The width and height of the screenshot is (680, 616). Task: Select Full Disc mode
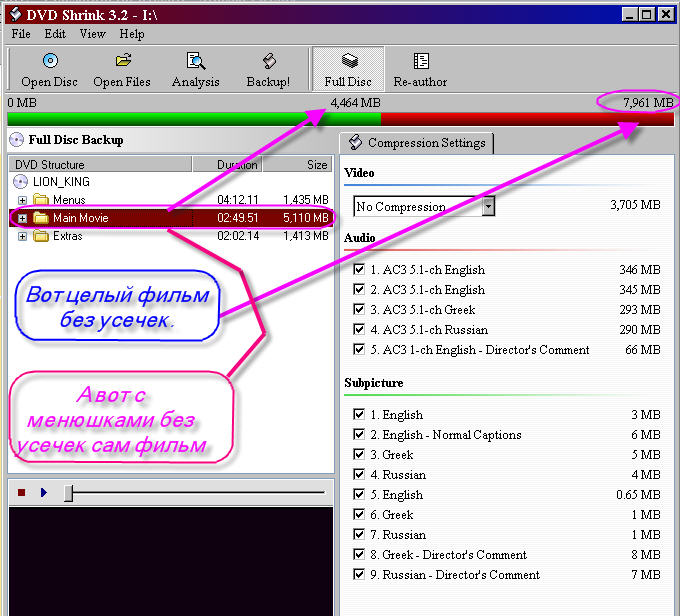click(348, 69)
